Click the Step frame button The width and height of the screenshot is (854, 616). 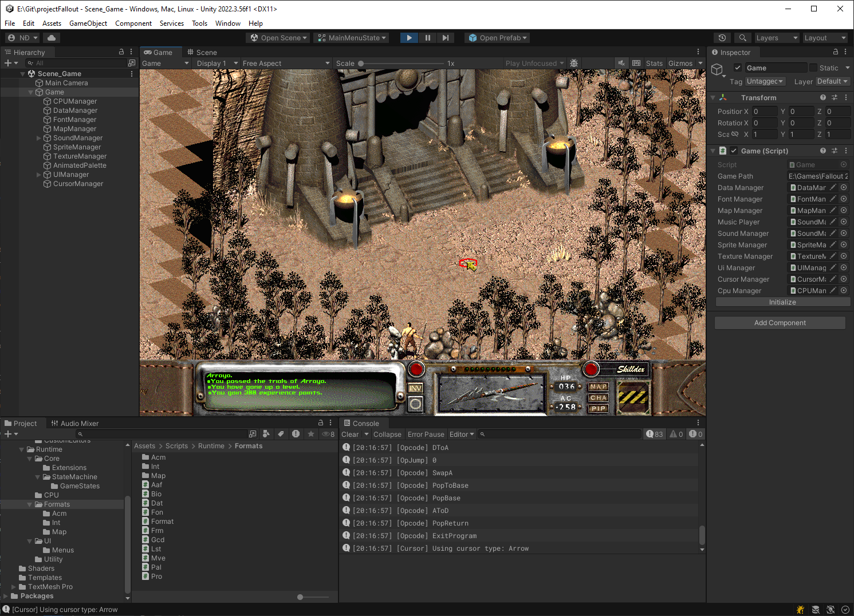coord(446,38)
